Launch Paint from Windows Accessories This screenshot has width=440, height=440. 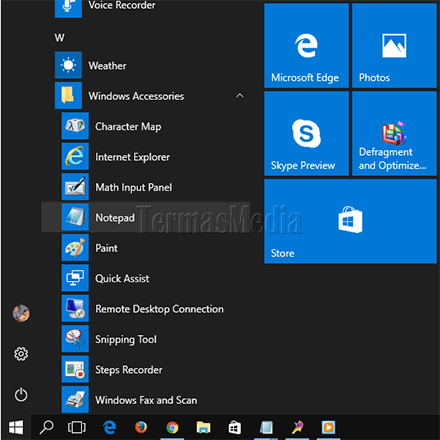75,247
